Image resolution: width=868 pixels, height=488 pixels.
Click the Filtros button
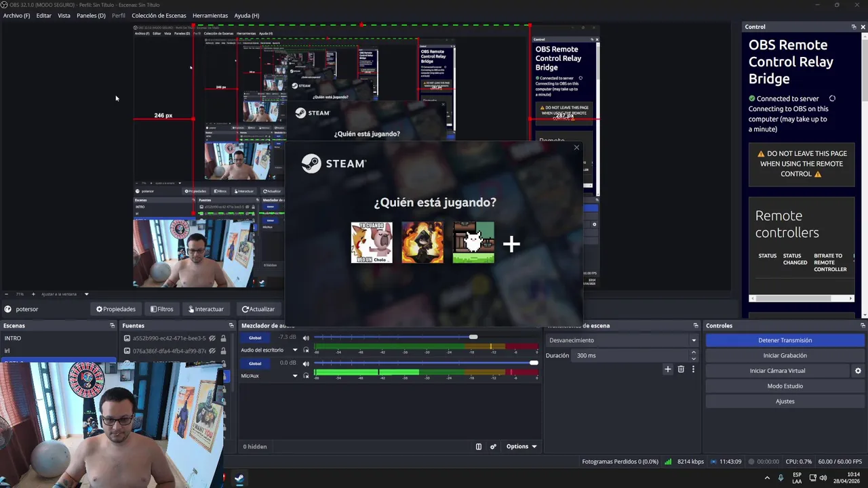pos(162,309)
